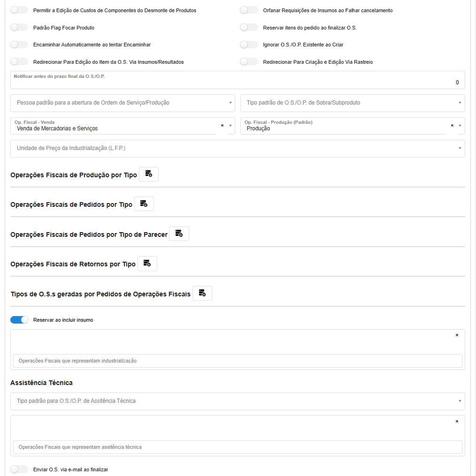The height and width of the screenshot is (476, 476).
Task: Add fiscal operation for Pedidos por Tipo
Action: [x=144, y=204]
